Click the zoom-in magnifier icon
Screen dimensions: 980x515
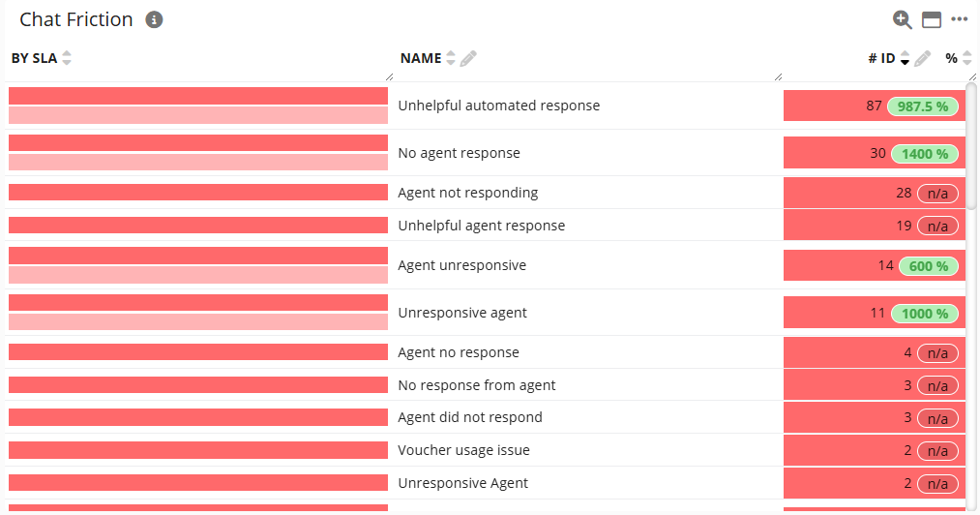coord(902,19)
